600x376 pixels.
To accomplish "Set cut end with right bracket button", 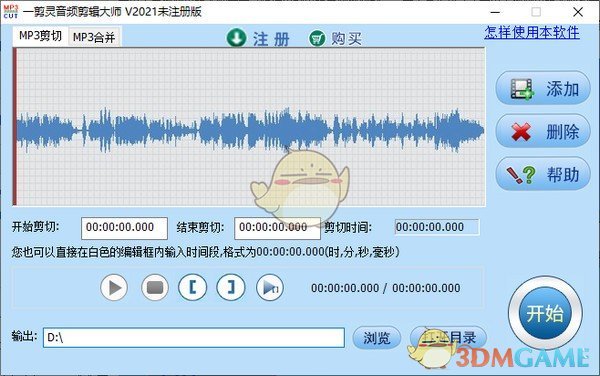I will (231, 287).
